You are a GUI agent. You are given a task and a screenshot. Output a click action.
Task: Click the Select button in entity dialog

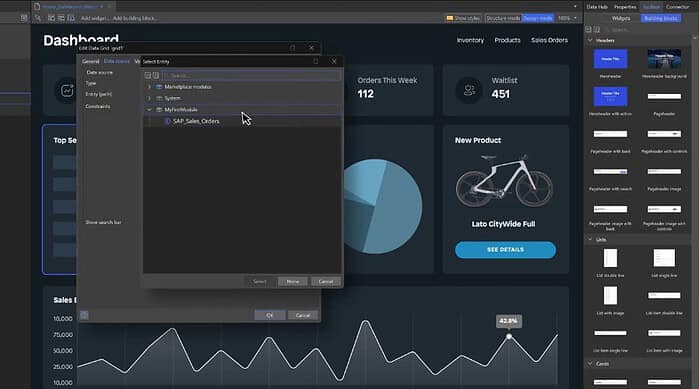260,282
